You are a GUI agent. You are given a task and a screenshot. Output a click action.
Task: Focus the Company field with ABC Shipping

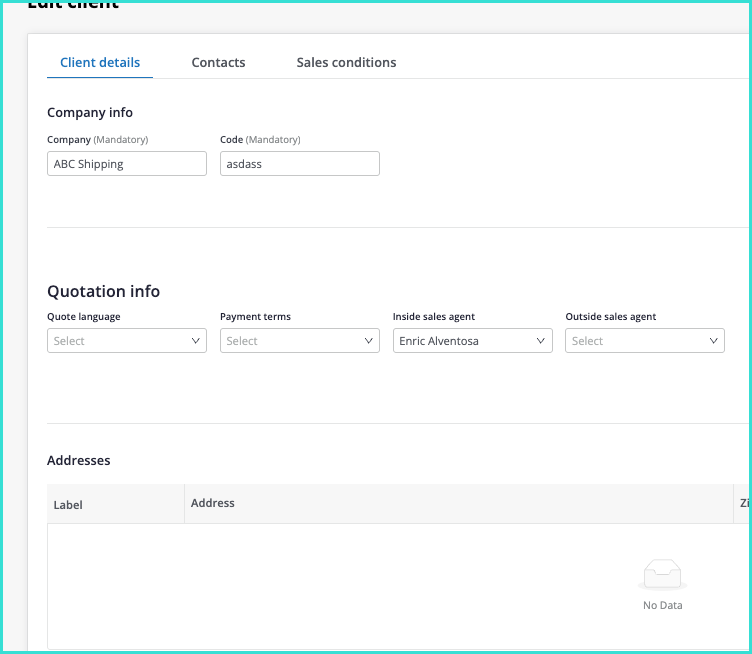pos(126,164)
